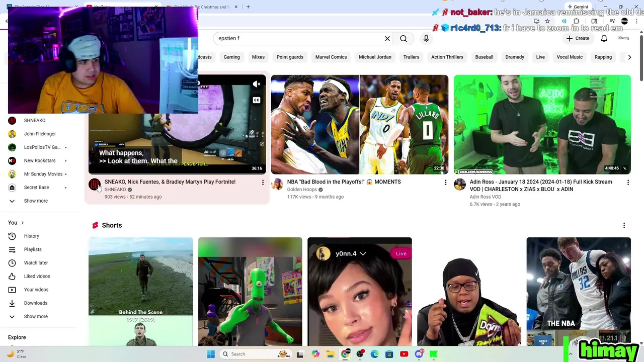This screenshot has height=362, width=644.
Task: Open the Chrome three-dot menu
Action: pyautogui.click(x=636, y=21)
